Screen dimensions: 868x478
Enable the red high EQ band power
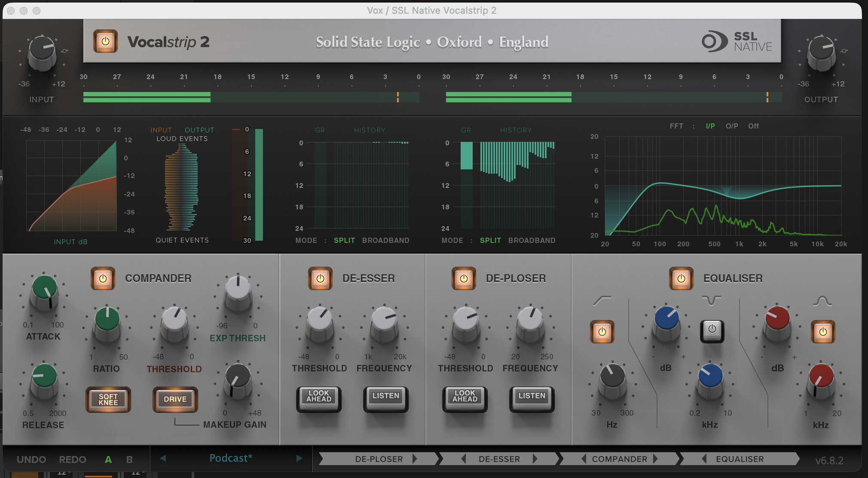823,331
